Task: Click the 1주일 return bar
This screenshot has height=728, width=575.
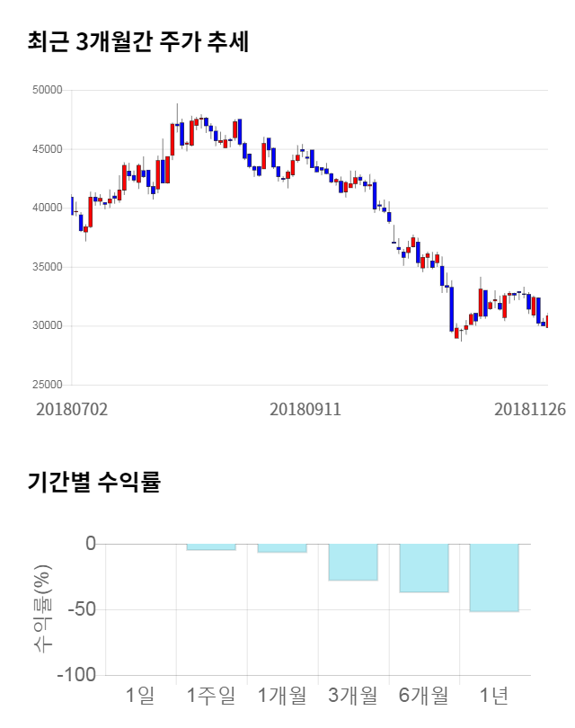Action: (x=211, y=546)
